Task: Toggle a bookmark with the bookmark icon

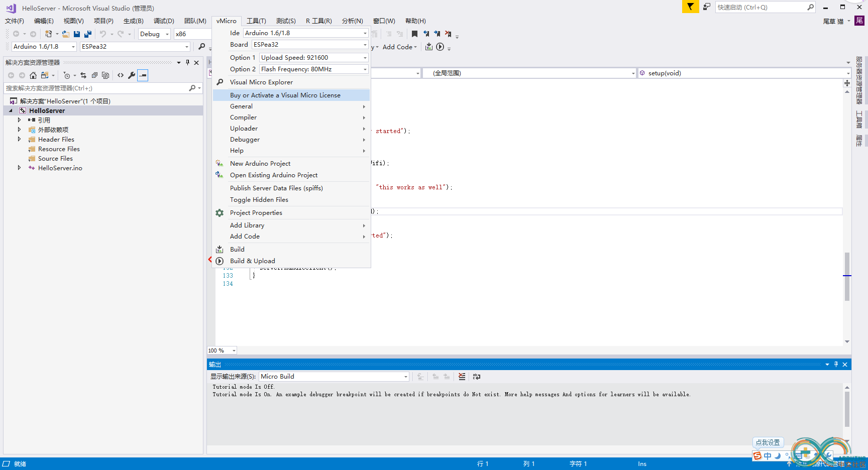Action: [x=414, y=34]
